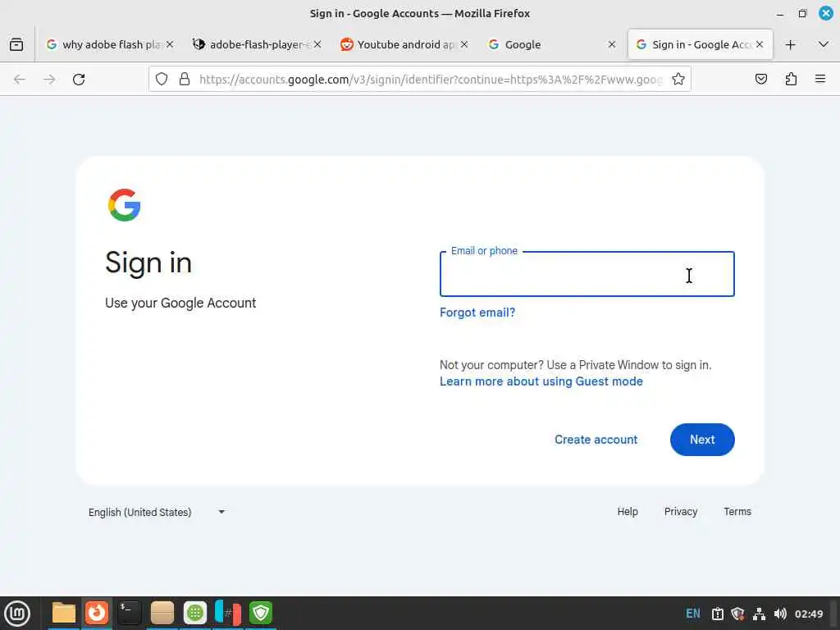Open the volume speaker tray icon

tap(780, 614)
